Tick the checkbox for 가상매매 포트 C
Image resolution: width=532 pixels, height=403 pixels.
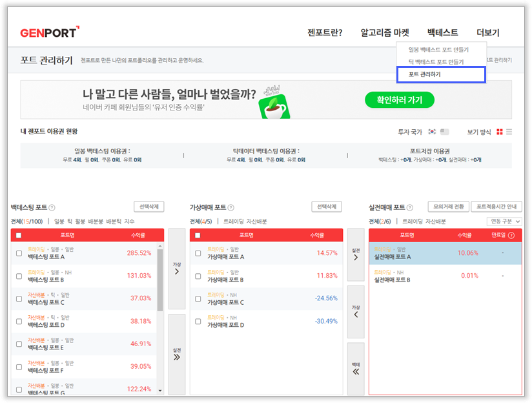[198, 298]
